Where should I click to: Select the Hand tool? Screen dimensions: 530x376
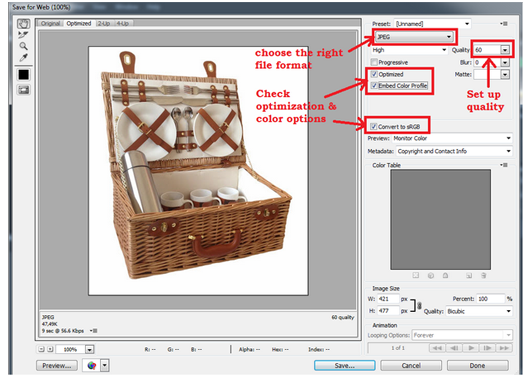click(x=23, y=24)
